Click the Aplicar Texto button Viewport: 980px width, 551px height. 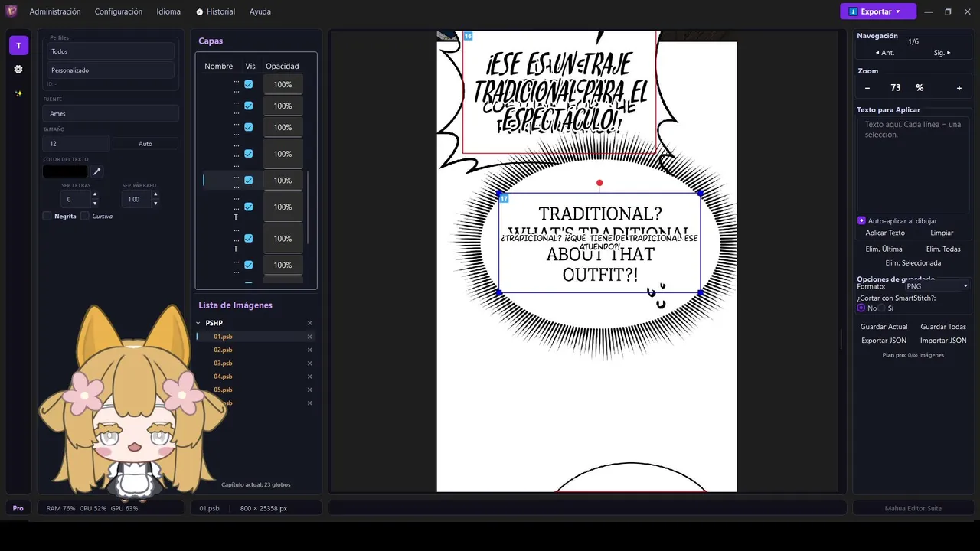tap(885, 233)
